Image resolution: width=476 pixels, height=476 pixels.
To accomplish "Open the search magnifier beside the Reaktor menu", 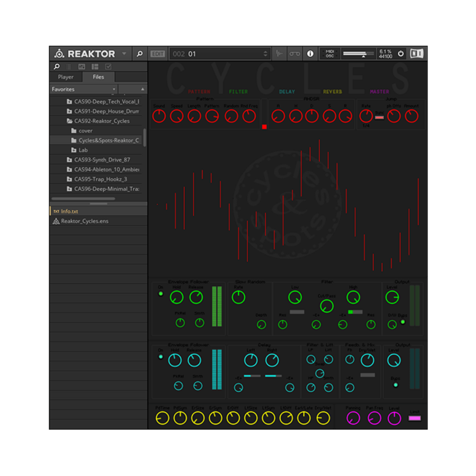I will tap(140, 54).
